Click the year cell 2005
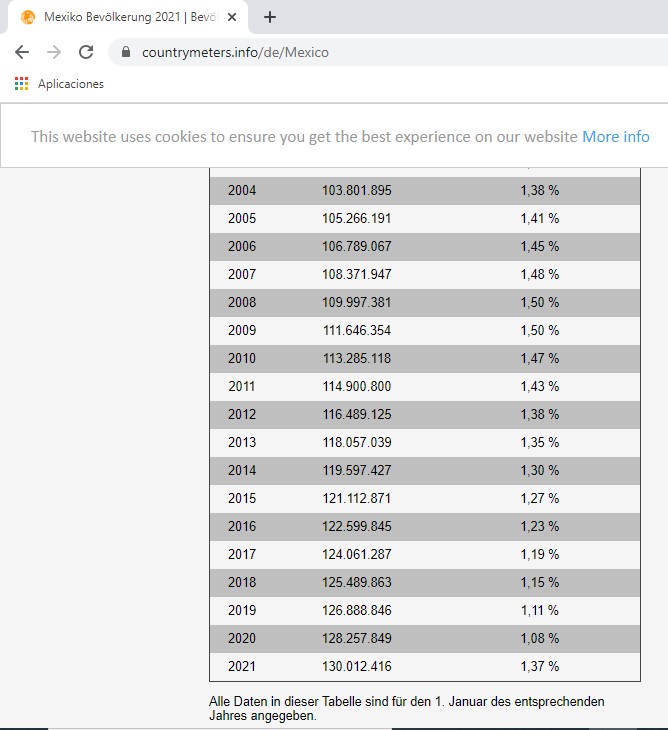 (x=242, y=218)
